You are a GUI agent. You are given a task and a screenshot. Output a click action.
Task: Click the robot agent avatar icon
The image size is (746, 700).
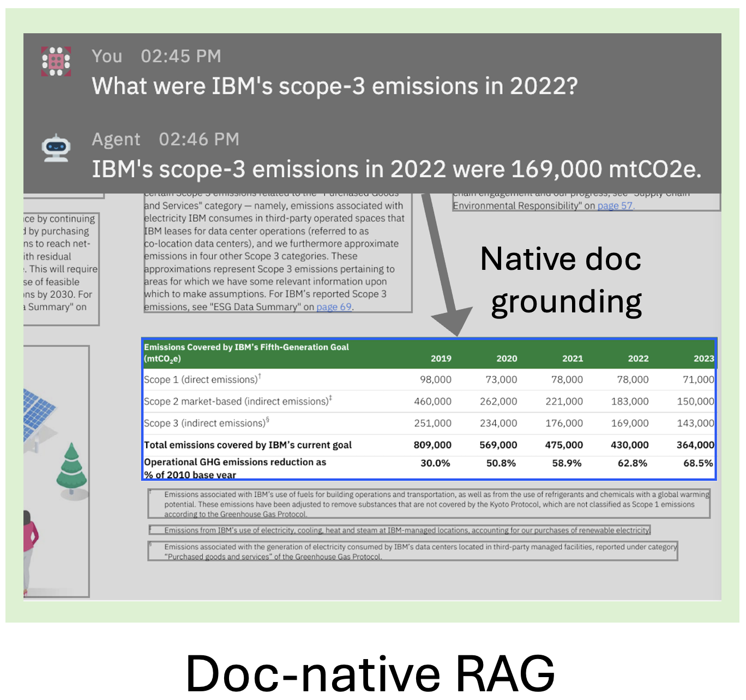(x=56, y=148)
